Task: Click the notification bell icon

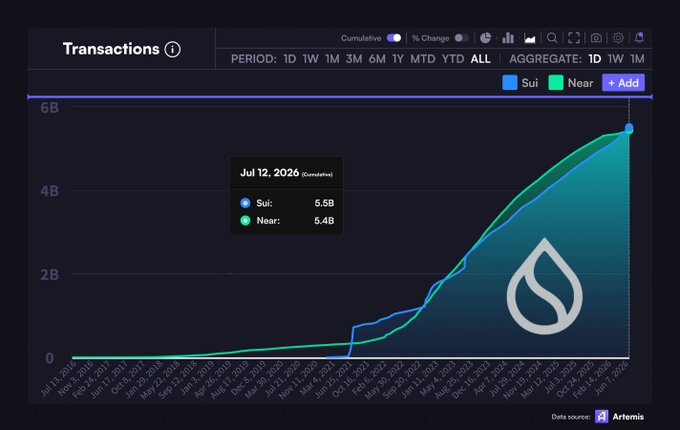Action: [639, 38]
